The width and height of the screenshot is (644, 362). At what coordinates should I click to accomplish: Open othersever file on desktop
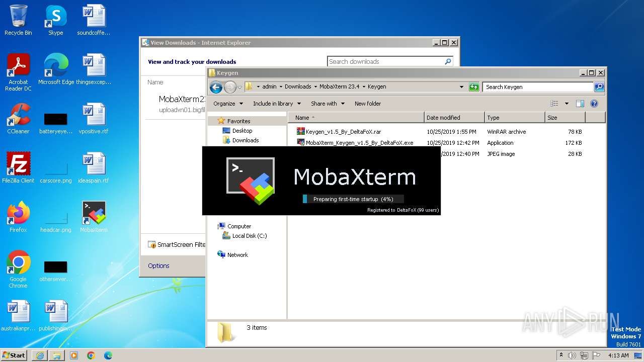coord(55,270)
